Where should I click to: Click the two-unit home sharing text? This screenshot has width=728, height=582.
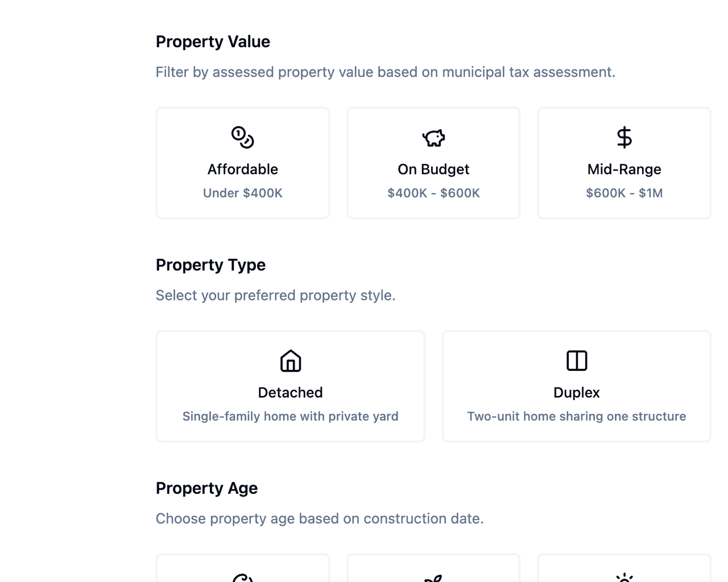pos(576,416)
